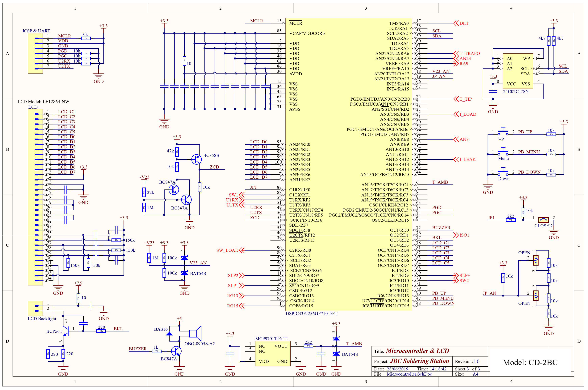Select the ISO1 output port
Screen dimensions: 588x390
(x=461, y=235)
